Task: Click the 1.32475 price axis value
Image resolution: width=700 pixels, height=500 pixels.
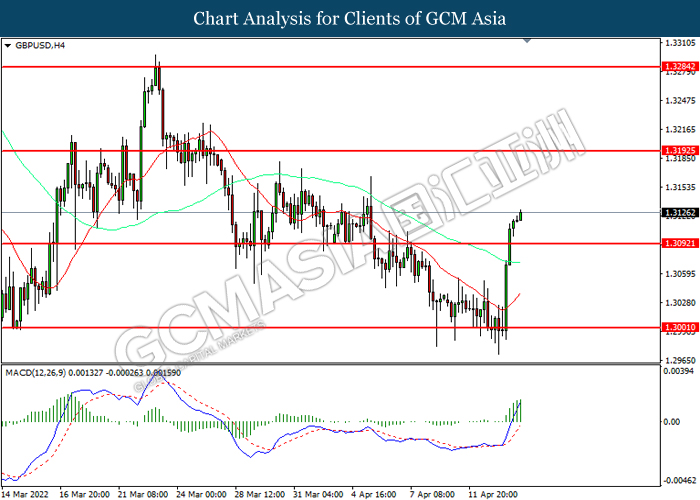Action: (x=680, y=100)
